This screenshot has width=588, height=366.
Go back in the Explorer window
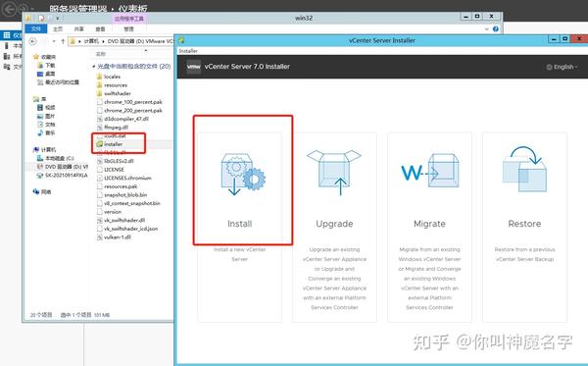click(x=33, y=41)
